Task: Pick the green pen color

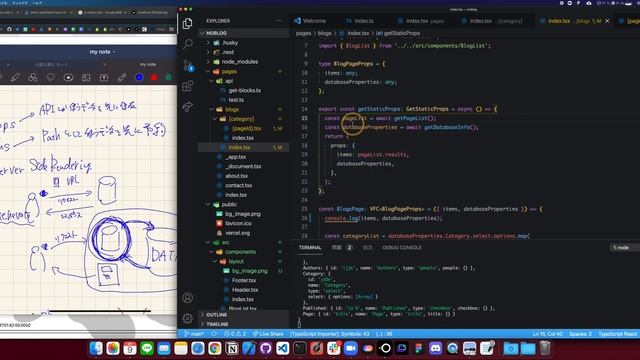Action: click(168, 77)
